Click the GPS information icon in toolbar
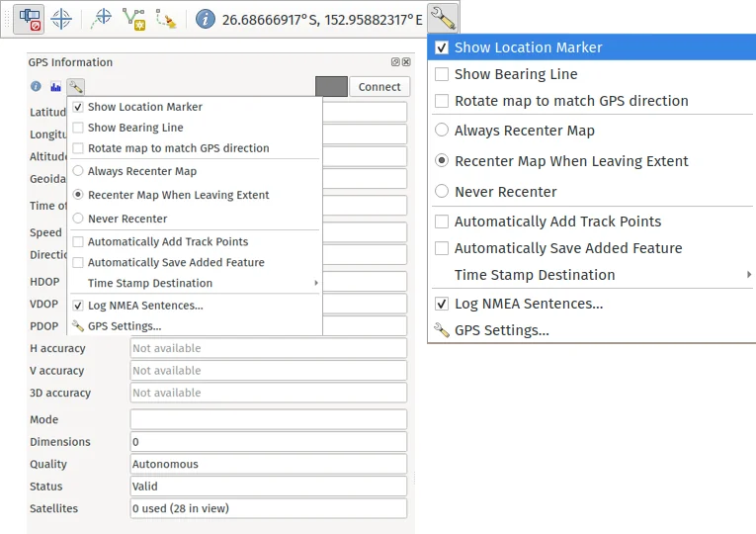The width and height of the screenshot is (756, 534). coord(206,19)
